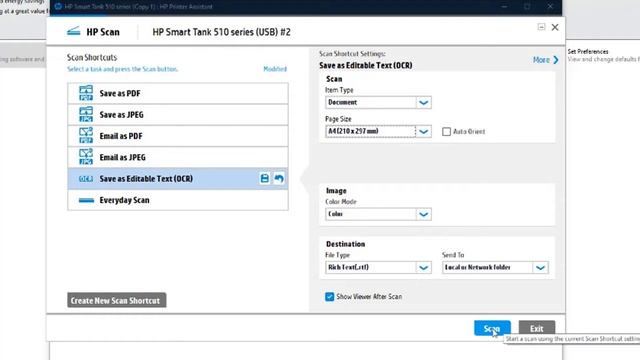Open the File Type dropdown
Image resolution: width=640 pixels, height=360 pixels.
click(x=423, y=268)
